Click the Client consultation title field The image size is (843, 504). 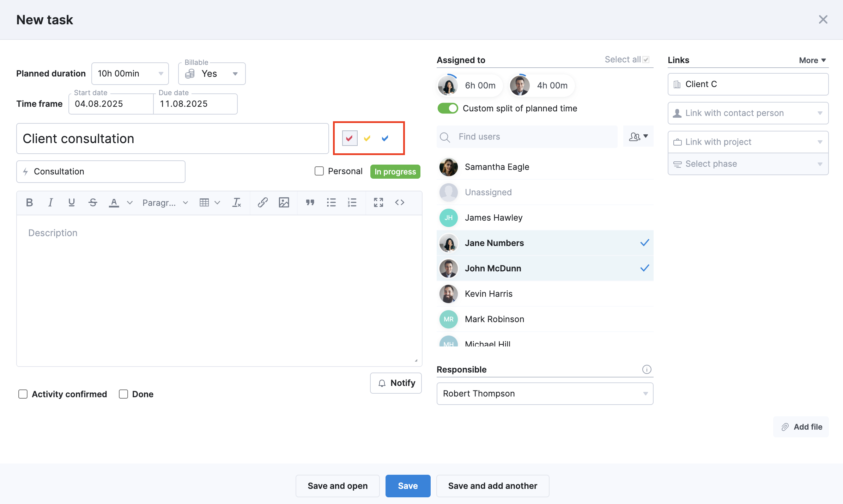pyautogui.click(x=172, y=139)
